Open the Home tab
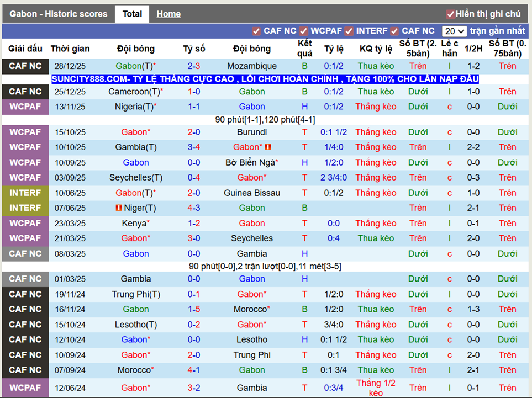Image resolution: width=532 pixels, height=398 pixels. (x=168, y=14)
